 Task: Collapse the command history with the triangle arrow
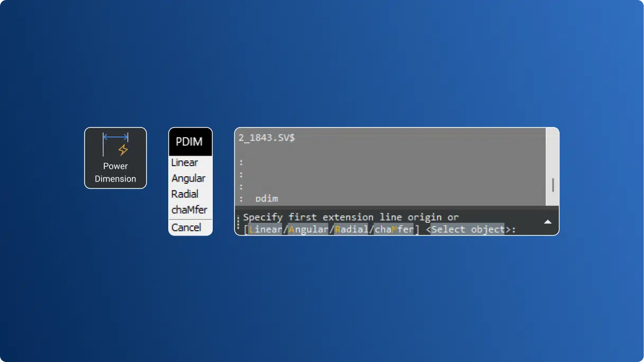point(548,222)
